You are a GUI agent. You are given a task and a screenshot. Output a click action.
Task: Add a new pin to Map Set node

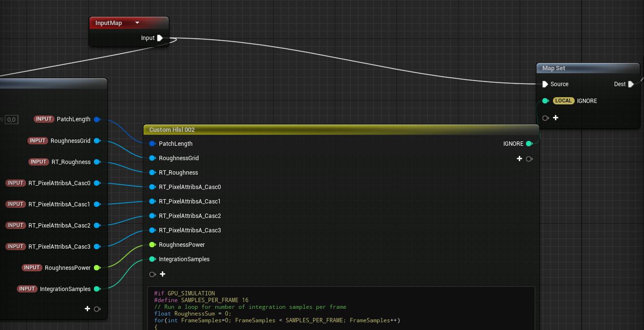point(555,118)
